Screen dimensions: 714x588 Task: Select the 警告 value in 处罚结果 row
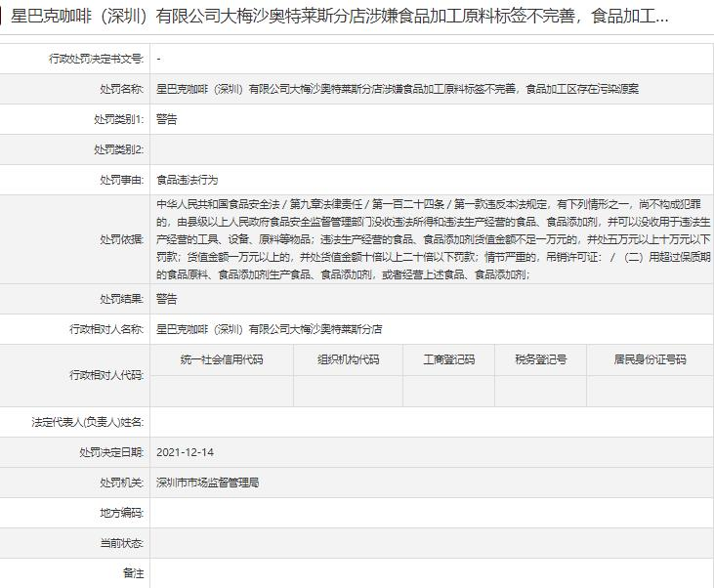click(166, 299)
